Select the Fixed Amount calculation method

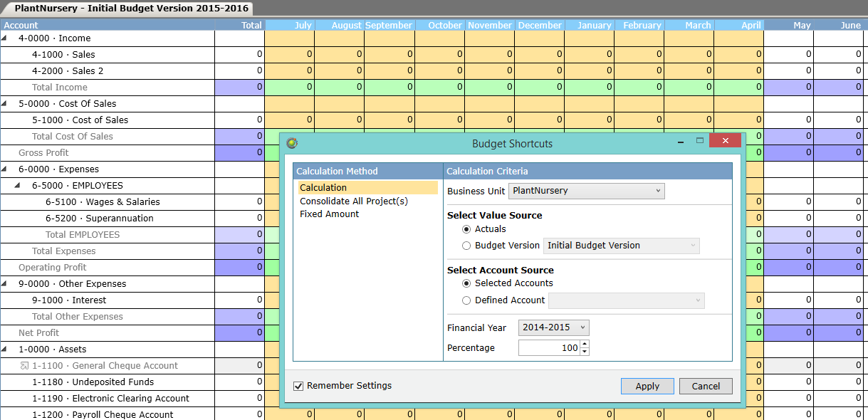pyautogui.click(x=330, y=214)
